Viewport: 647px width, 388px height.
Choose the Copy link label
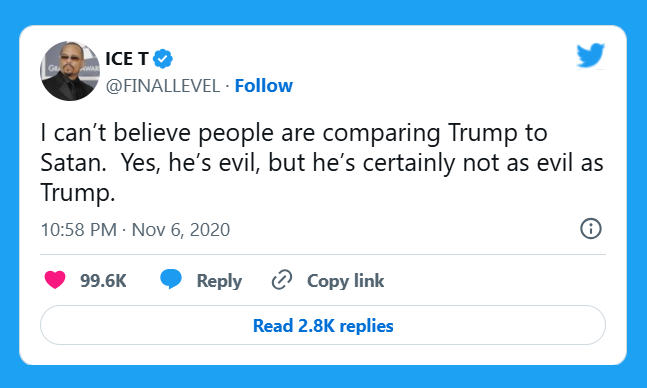click(345, 281)
